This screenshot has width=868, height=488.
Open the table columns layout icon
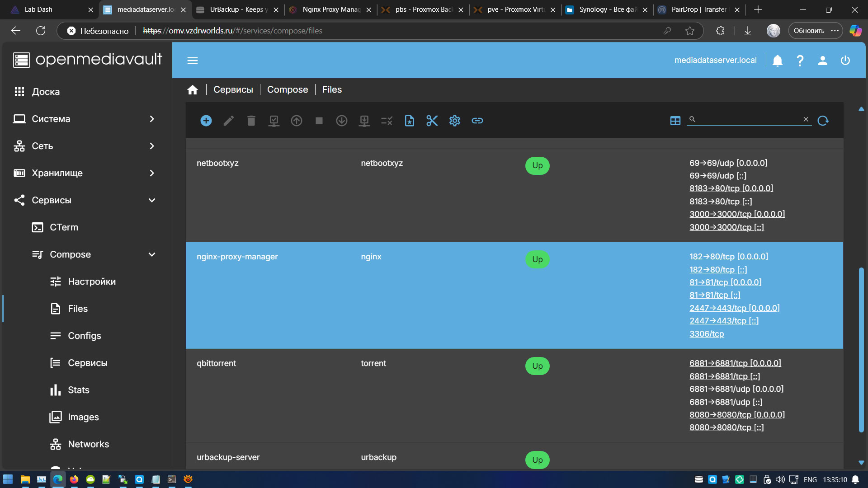675,121
